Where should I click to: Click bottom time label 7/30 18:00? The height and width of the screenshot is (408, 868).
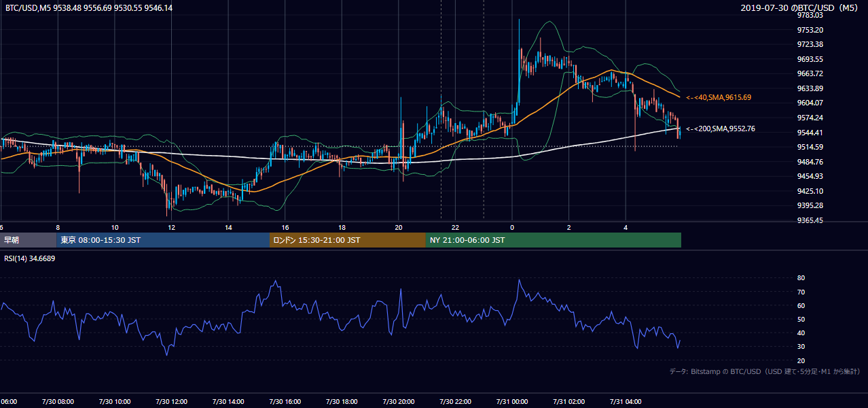342,402
